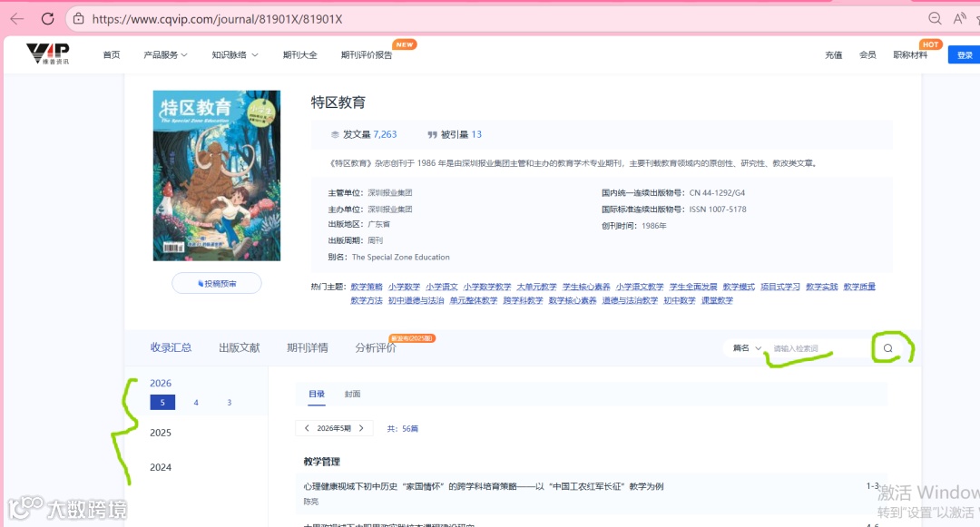
Task: Reload the page with the refresh icon
Action: click(x=47, y=19)
